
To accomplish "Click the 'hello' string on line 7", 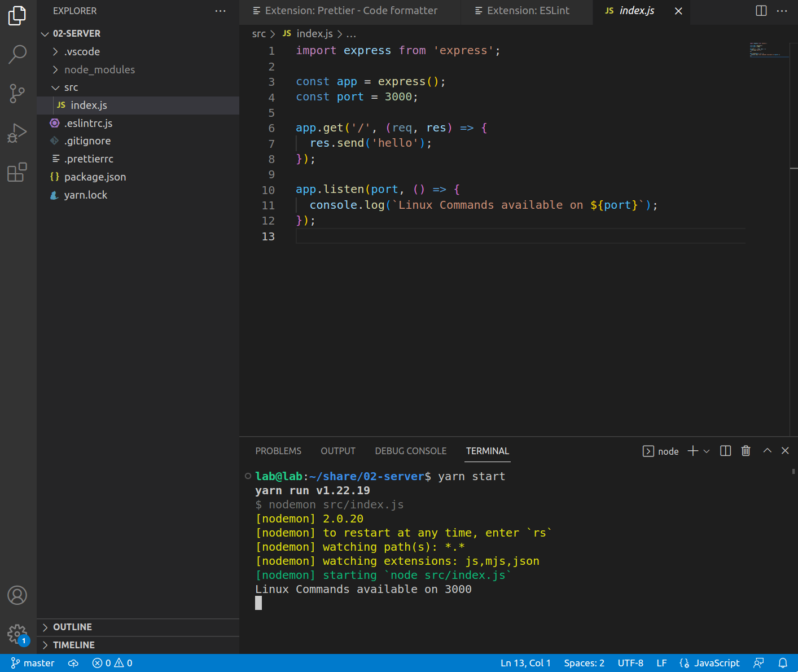I will pyautogui.click(x=395, y=143).
